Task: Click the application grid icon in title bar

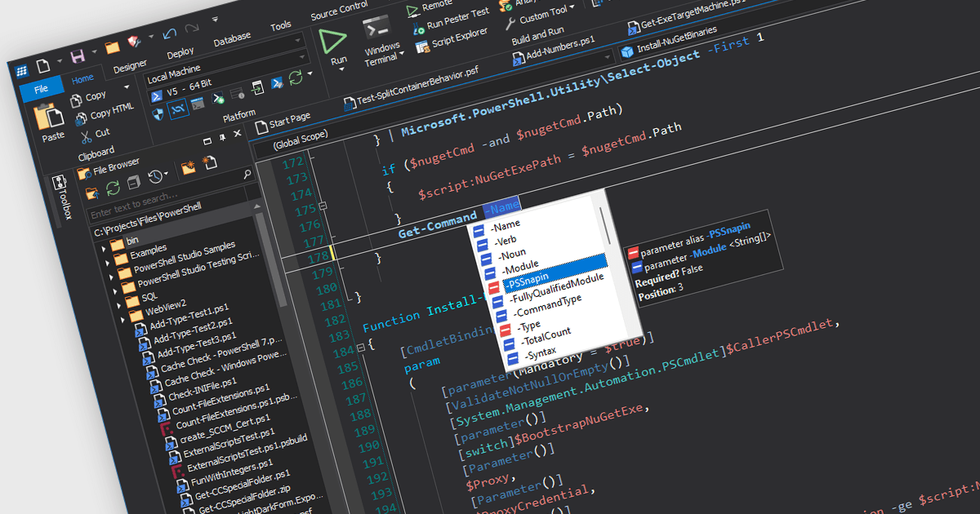Action: click(22, 69)
